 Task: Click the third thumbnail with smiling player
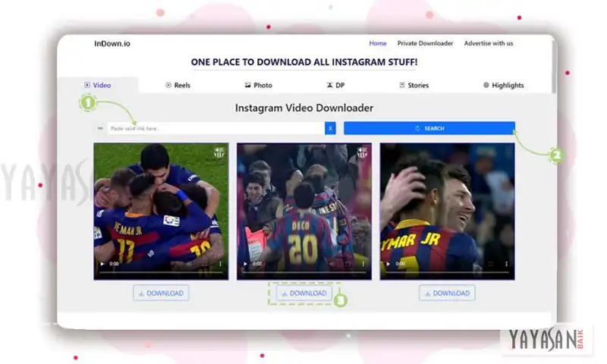tap(447, 212)
